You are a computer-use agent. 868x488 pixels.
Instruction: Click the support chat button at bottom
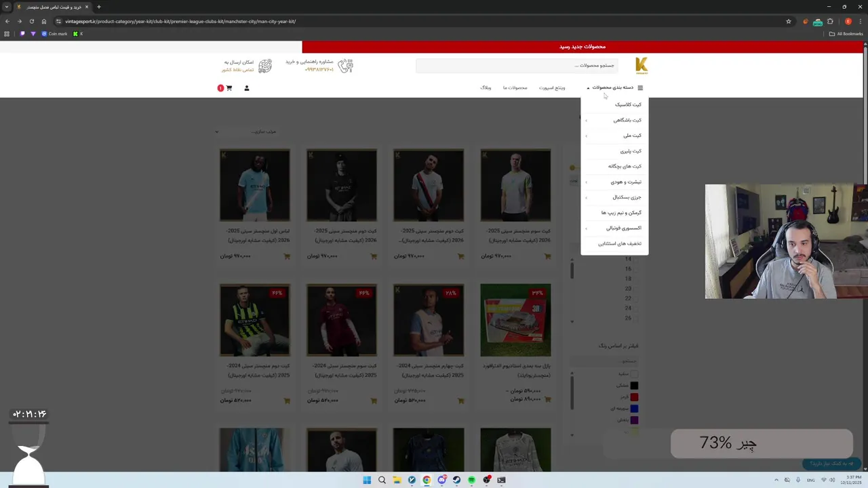click(x=831, y=464)
